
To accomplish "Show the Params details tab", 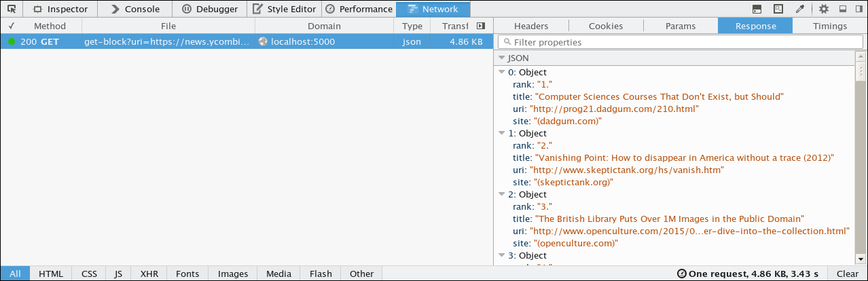I will click(x=681, y=26).
